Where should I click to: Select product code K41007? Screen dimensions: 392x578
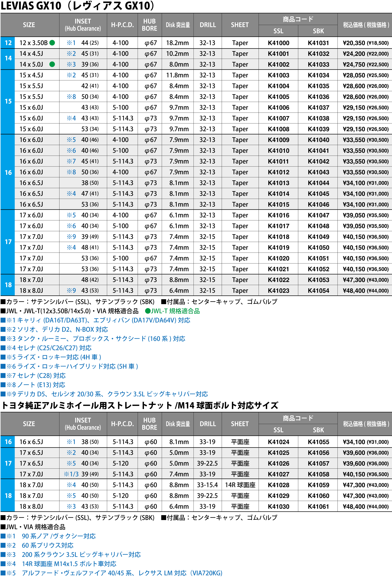pos(278,118)
